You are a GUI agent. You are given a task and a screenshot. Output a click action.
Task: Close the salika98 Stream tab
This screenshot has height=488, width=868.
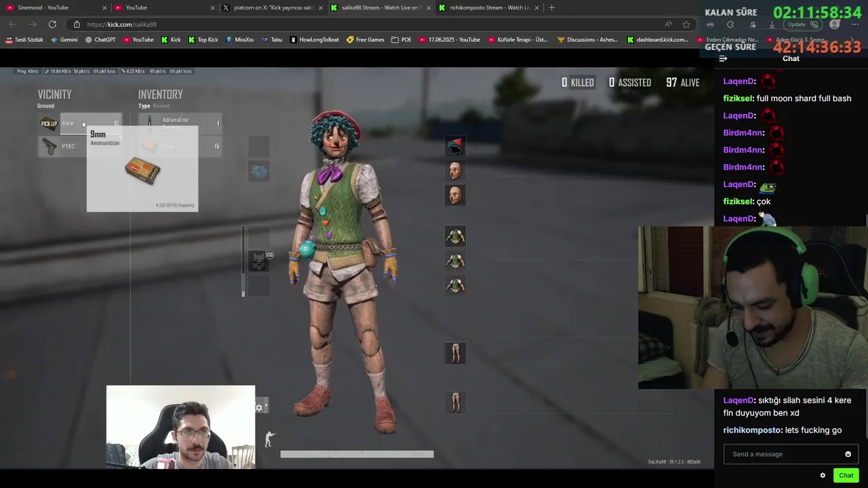pos(429,7)
